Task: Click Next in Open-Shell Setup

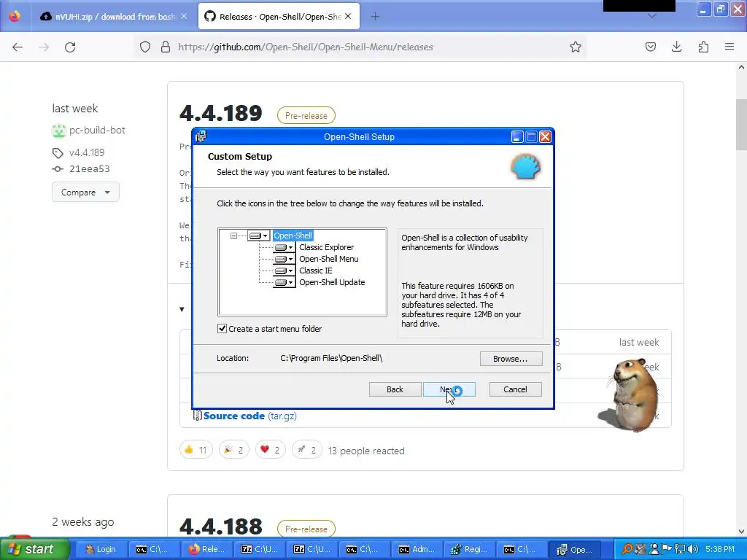Action: pyautogui.click(x=449, y=389)
